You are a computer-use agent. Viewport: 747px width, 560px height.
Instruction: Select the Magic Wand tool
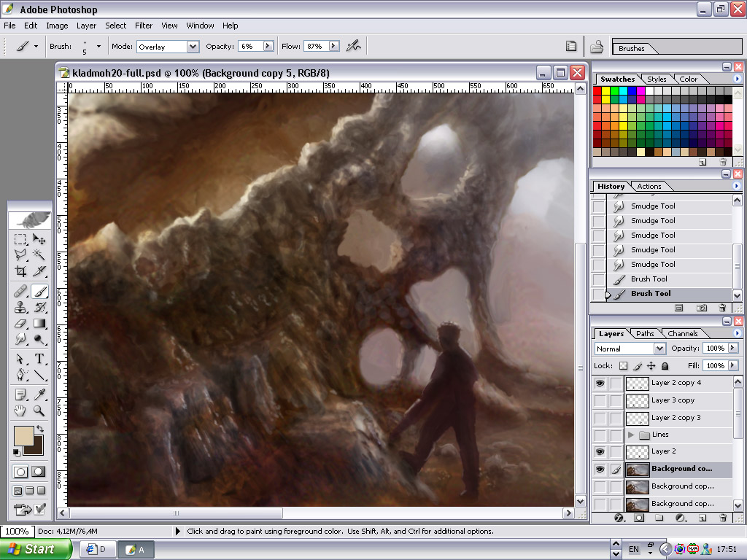(39, 254)
